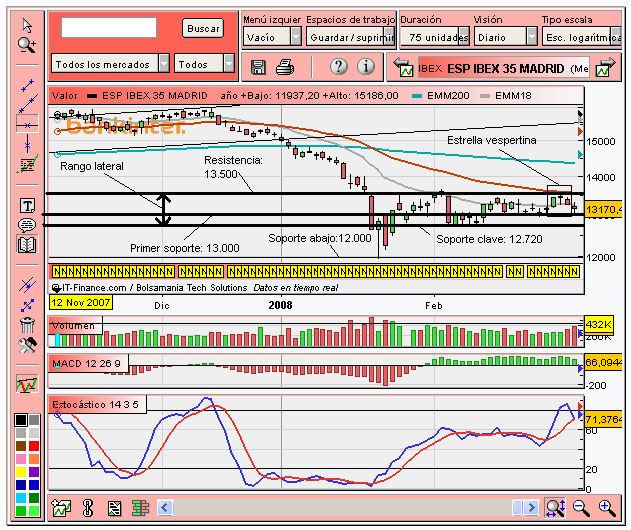Click the horizontal scrollbar thumb

517,507
